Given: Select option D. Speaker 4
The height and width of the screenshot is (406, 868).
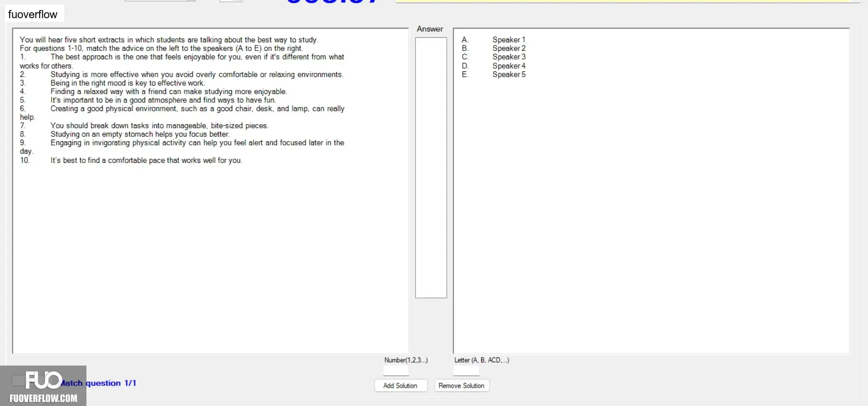Looking at the screenshot, I should [494, 66].
